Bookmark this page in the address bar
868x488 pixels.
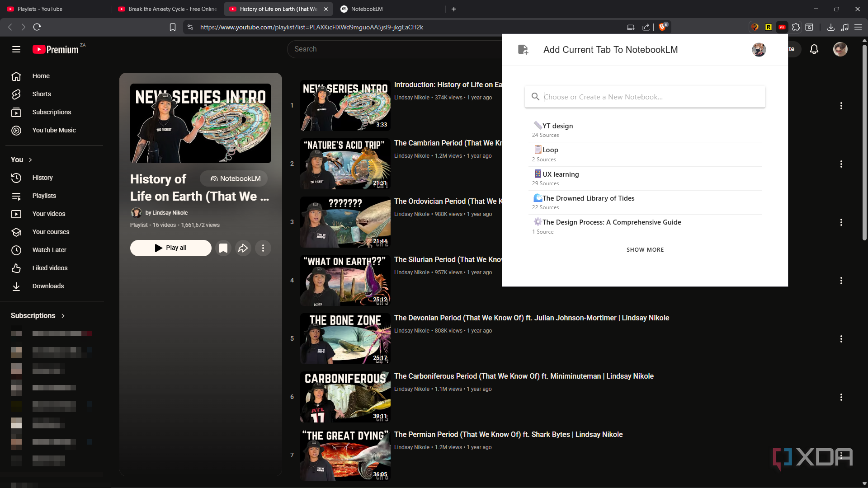172,27
